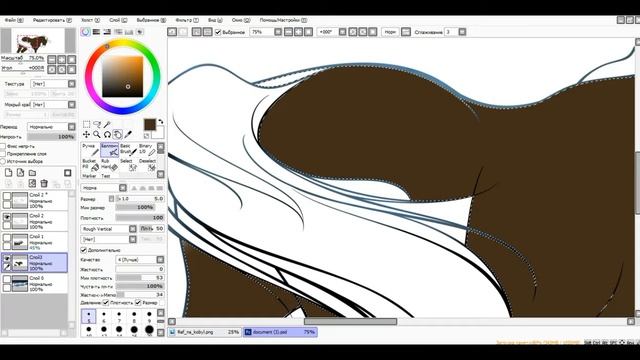Select the hand pan tool
The image size is (640, 360).
[118, 134]
